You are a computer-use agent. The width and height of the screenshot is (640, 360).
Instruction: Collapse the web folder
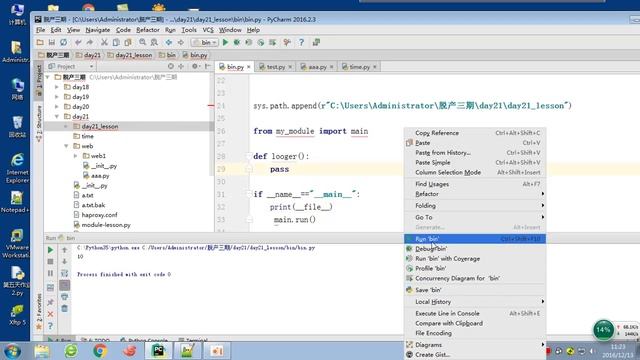pyautogui.click(x=66, y=146)
